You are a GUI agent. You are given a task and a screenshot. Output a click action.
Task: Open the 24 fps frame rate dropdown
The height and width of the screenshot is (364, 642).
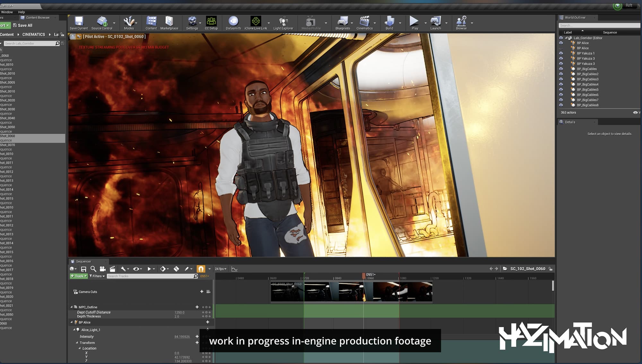coord(221,269)
